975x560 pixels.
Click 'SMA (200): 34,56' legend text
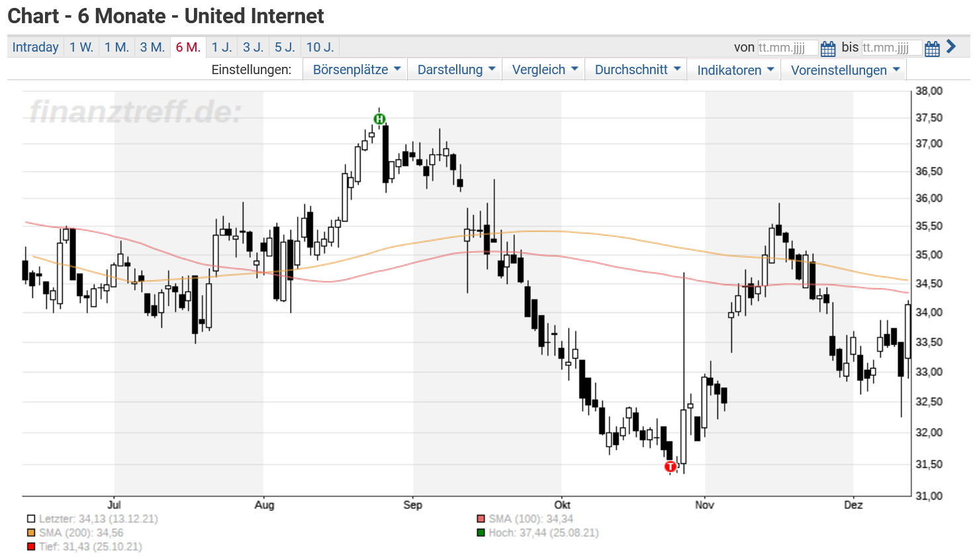click(x=81, y=533)
